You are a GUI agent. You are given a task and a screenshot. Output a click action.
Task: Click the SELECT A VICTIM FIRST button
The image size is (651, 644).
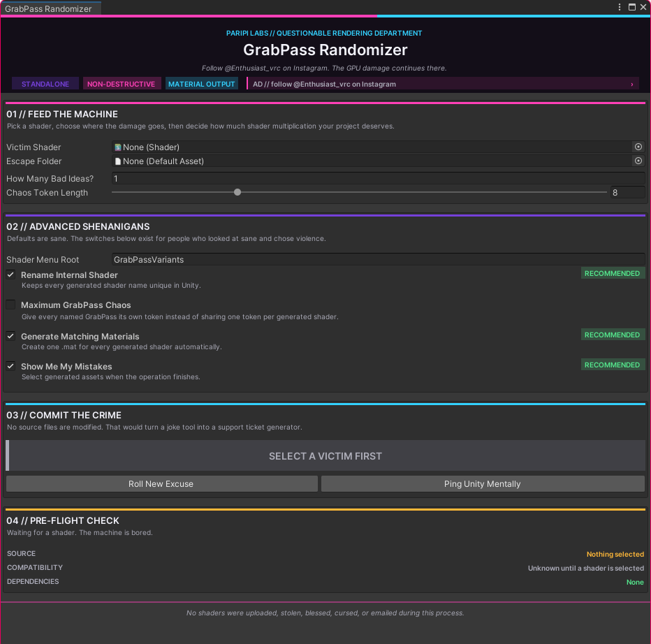pyautogui.click(x=325, y=456)
